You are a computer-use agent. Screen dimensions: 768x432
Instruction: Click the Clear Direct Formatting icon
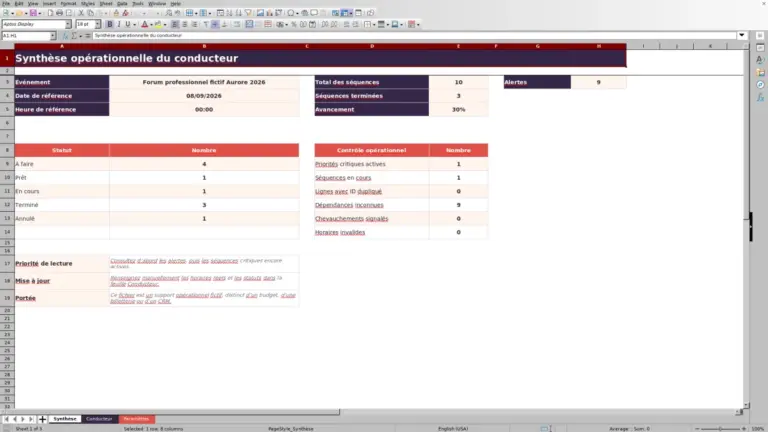click(x=125, y=13)
